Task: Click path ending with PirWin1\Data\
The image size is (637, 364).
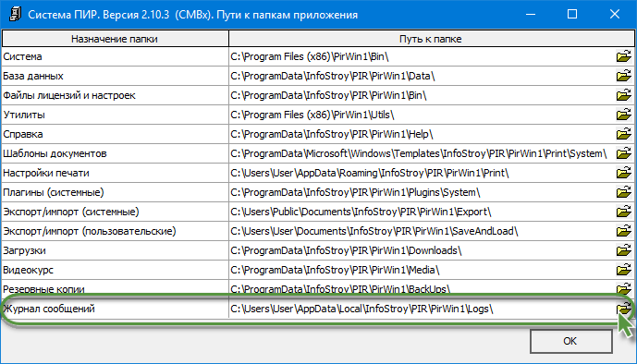Action: pos(333,76)
